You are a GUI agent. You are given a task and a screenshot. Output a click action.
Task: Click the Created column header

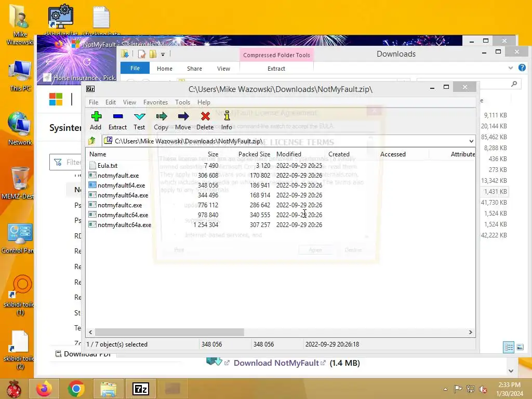coord(339,154)
